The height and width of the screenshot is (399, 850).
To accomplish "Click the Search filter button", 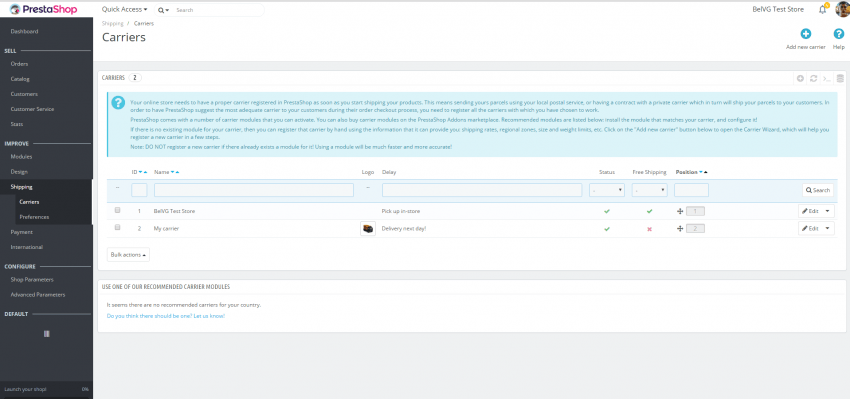I will (818, 190).
